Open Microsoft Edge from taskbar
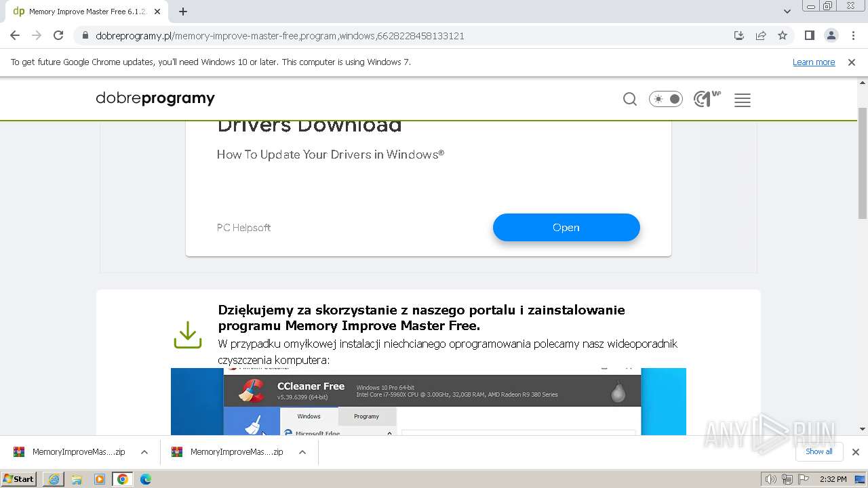868x488 pixels. pos(146,479)
